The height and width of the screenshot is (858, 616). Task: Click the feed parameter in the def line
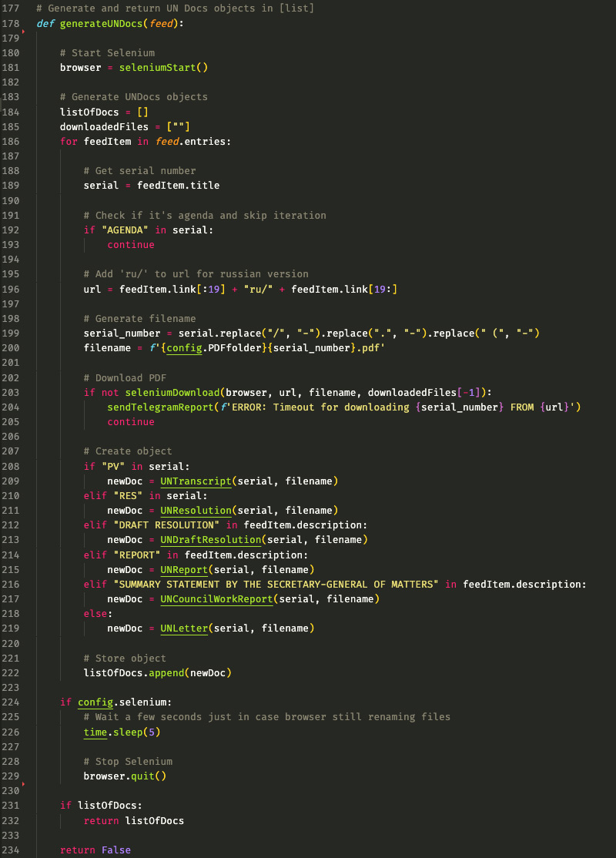coord(161,24)
